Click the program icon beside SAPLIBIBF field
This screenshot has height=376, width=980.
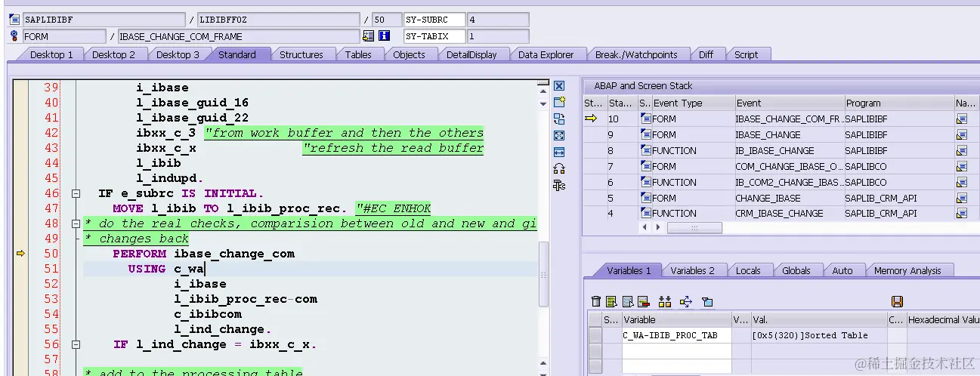point(14,20)
